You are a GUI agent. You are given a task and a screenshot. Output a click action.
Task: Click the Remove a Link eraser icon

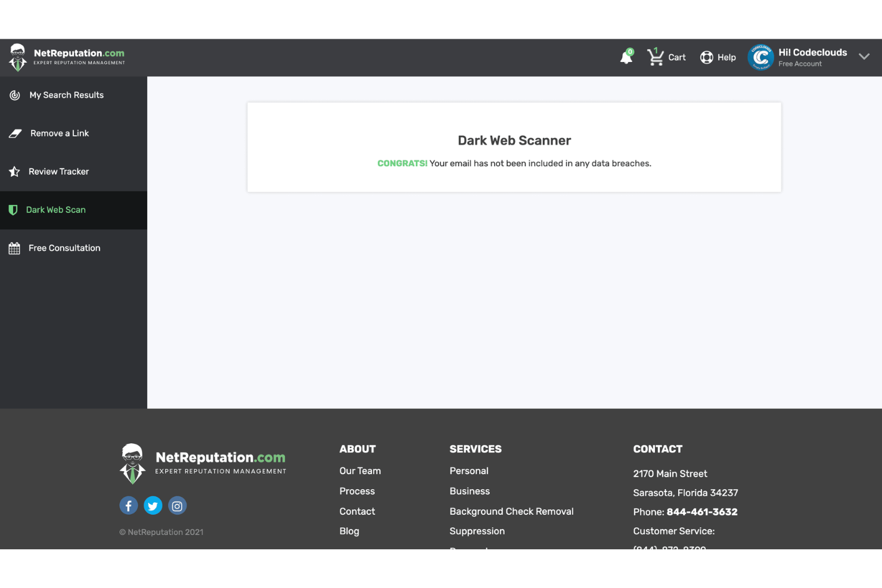(x=15, y=133)
